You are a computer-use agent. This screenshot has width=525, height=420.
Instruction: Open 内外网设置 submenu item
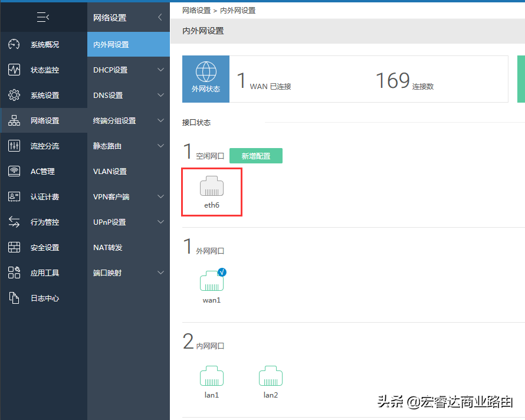(129, 44)
